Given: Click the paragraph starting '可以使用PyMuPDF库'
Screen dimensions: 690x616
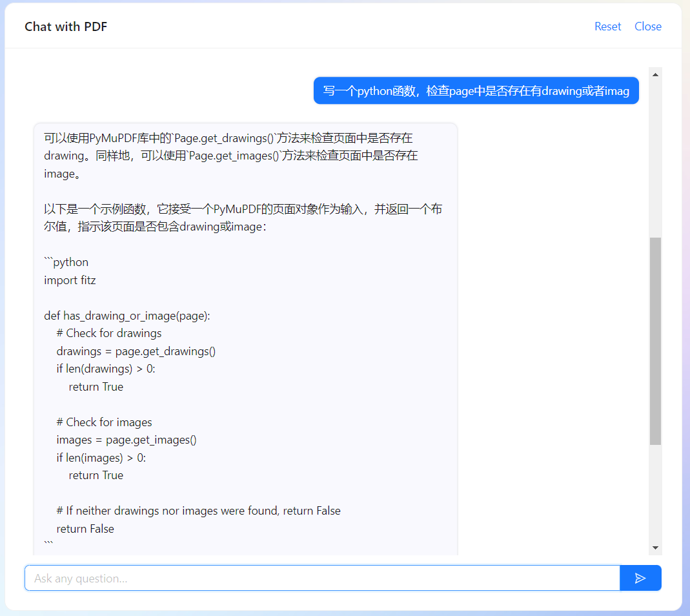Looking at the screenshot, I should click(231, 156).
